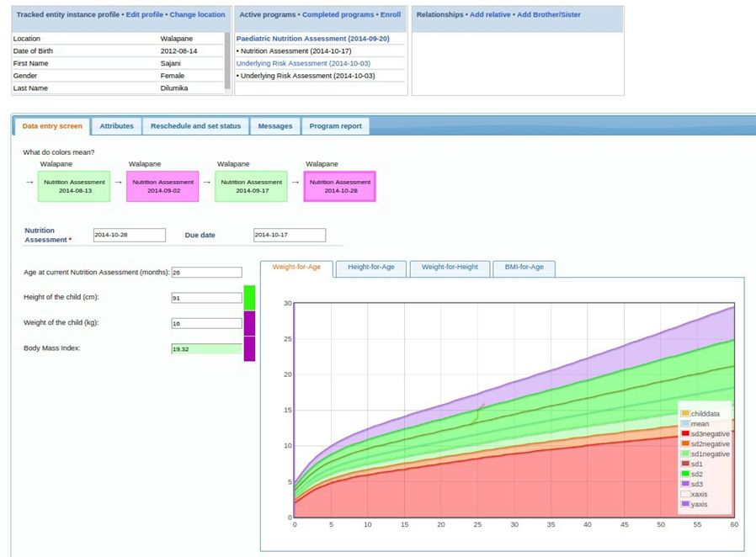Click the profile attributes list scrollbar
Viewport: 756px width, 557px height.
tap(227, 61)
